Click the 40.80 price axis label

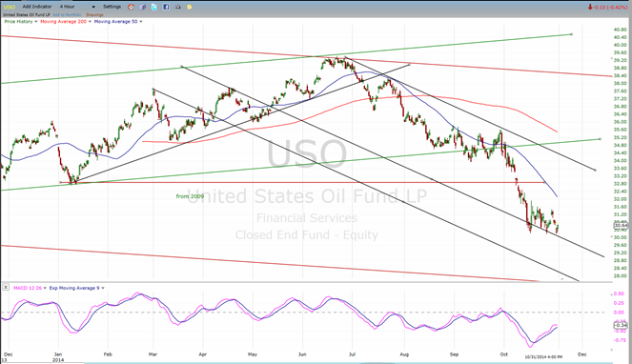point(620,30)
